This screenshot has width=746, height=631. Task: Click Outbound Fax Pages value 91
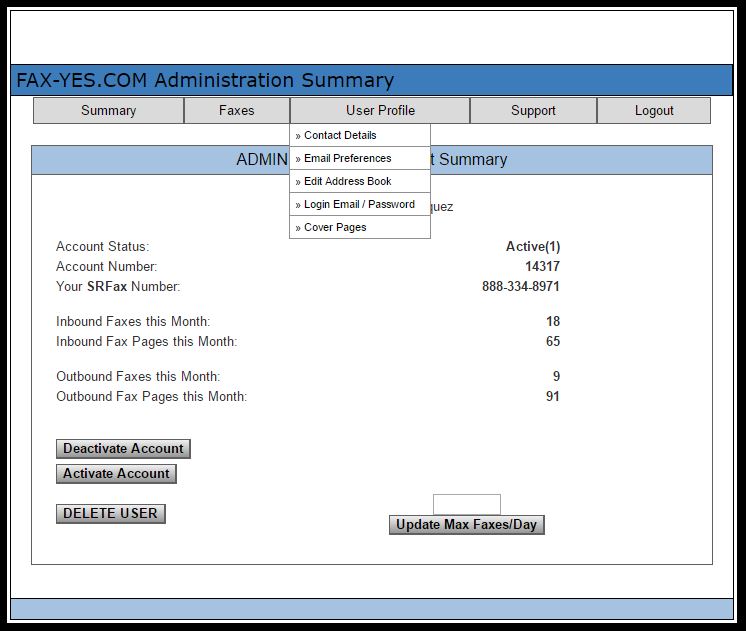pyautogui.click(x=552, y=396)
